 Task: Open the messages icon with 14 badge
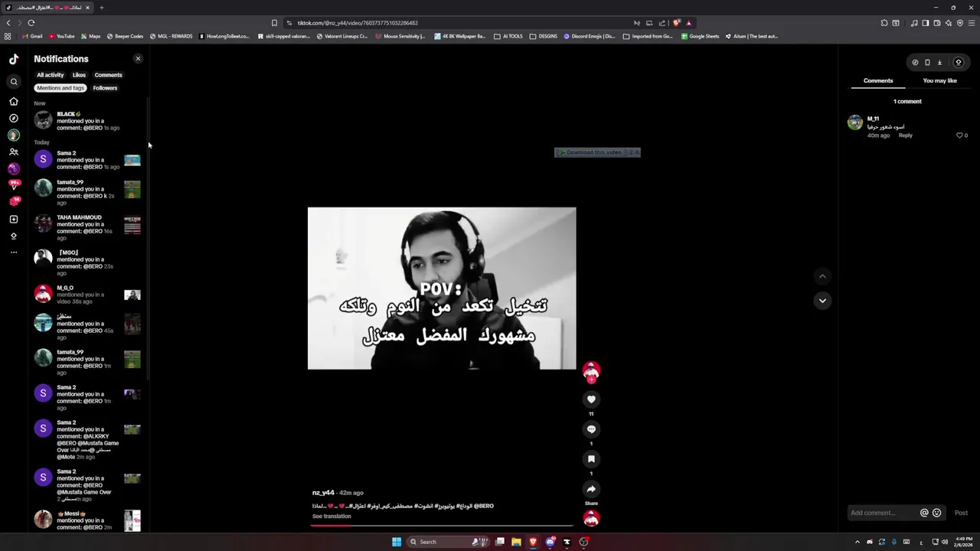coord(14,201)
